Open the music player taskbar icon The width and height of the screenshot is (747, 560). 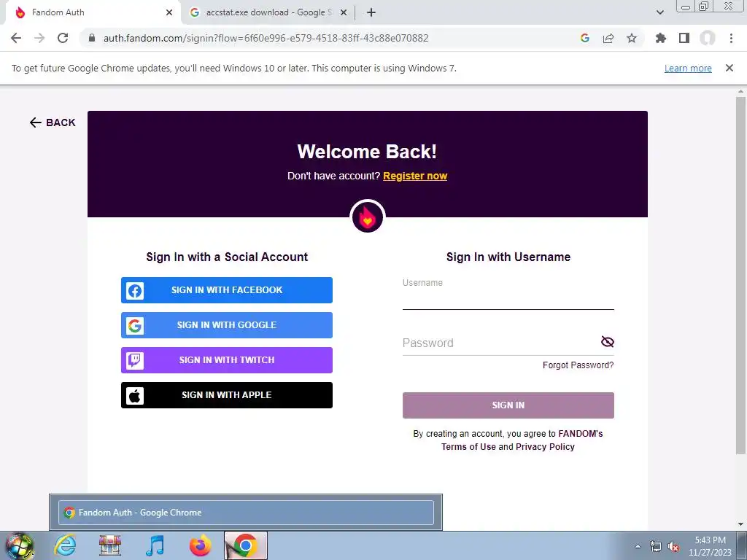pos(155,545)
